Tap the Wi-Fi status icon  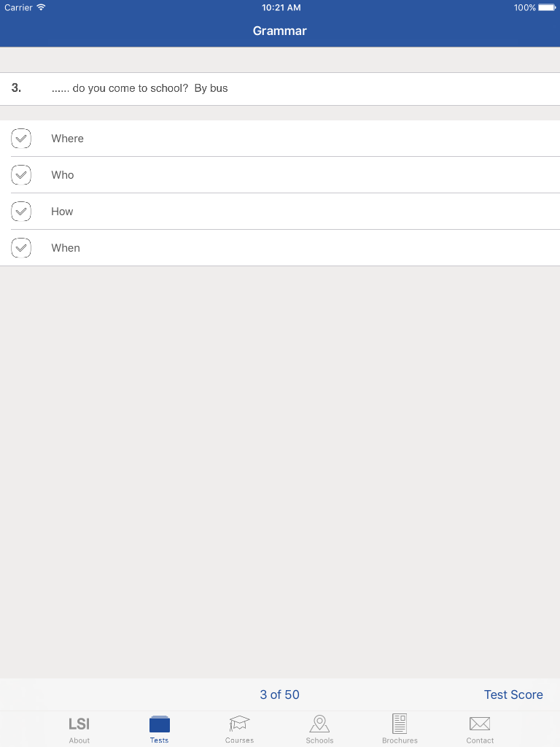click(x=41, y=7)
